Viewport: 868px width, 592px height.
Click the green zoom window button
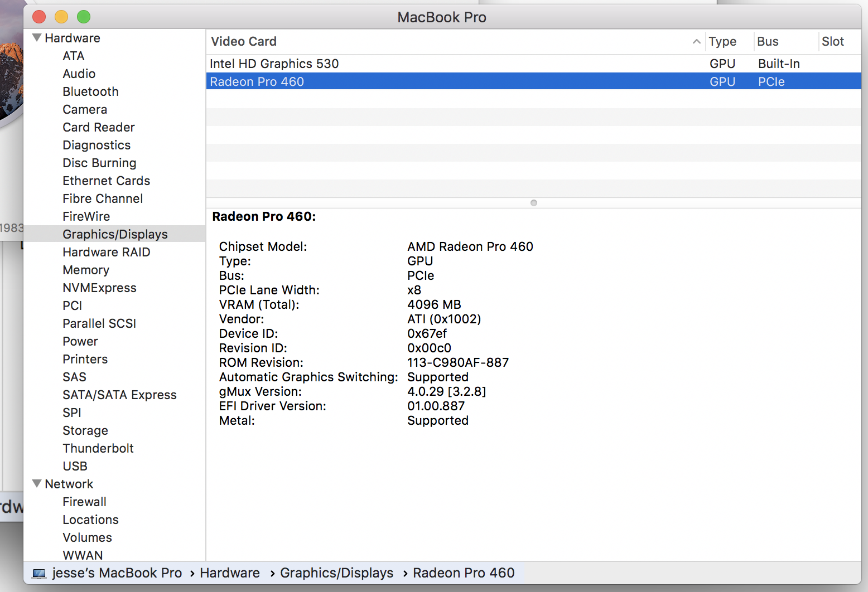pos(84,17)
